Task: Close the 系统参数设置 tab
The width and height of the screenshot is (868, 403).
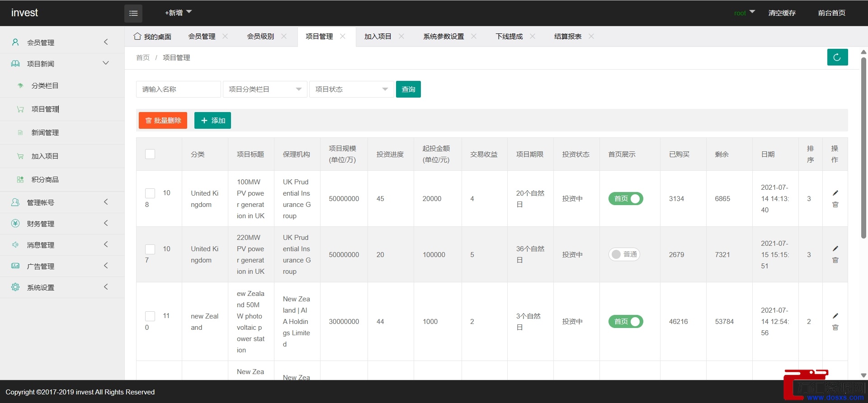Action: click(x=474, y=36)
